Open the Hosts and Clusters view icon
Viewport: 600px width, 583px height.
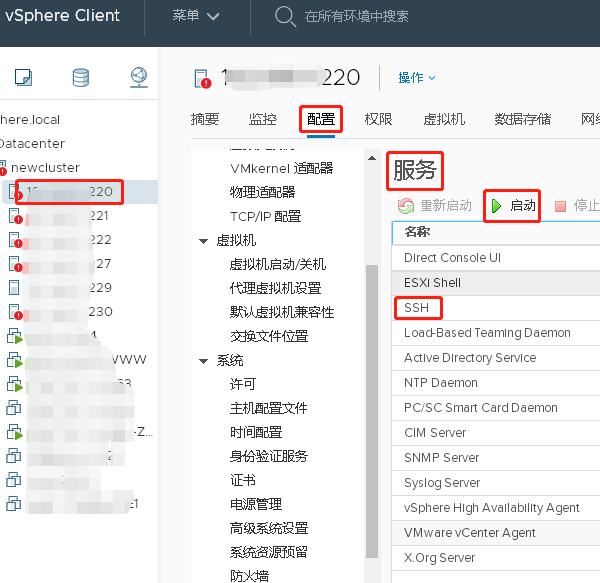click(x=23, y=78)
